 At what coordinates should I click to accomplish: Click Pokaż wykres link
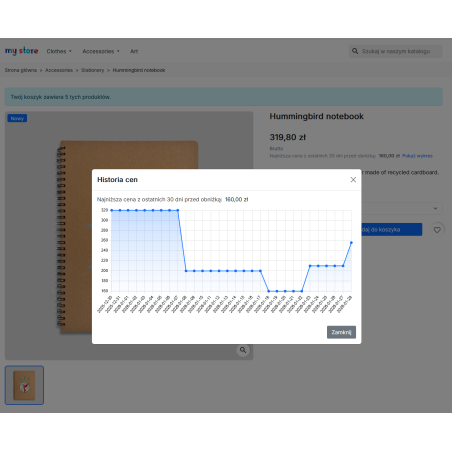click(417, 156)
